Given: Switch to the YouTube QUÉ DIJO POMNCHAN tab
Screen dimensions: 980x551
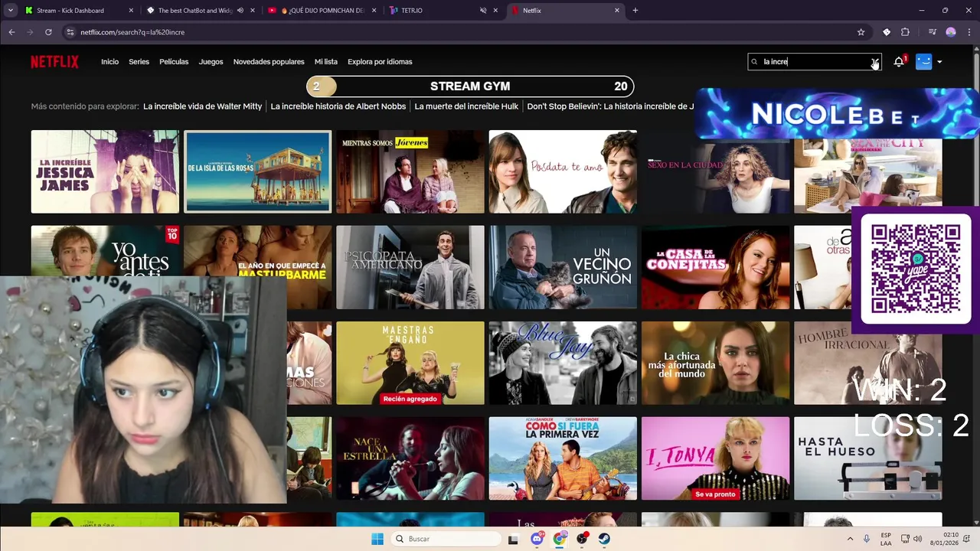Looking at the screenshot, I should coord(322,11).
